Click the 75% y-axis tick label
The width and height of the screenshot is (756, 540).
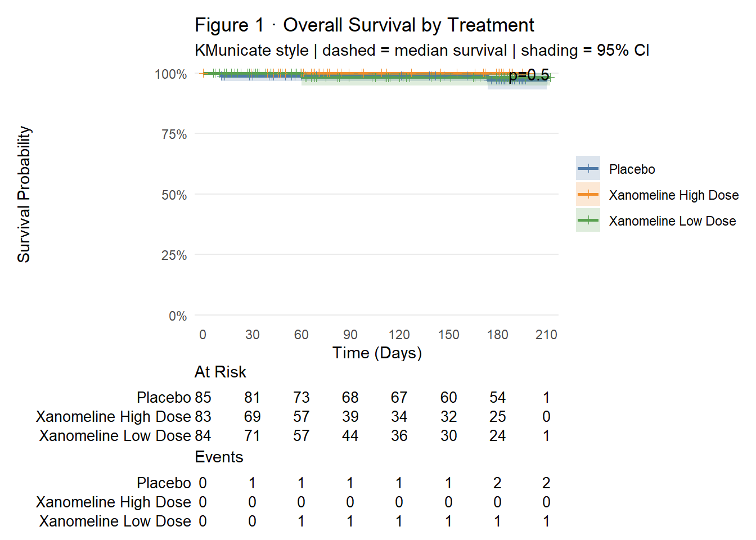click(x=174, y=134)
